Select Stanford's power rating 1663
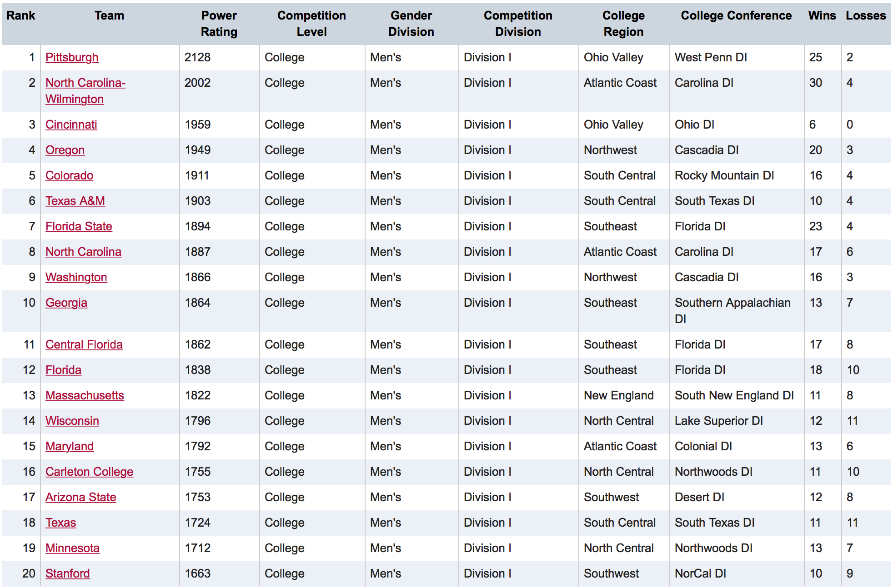The width and height of the screenshot is (893, 588). coord(198,573)
